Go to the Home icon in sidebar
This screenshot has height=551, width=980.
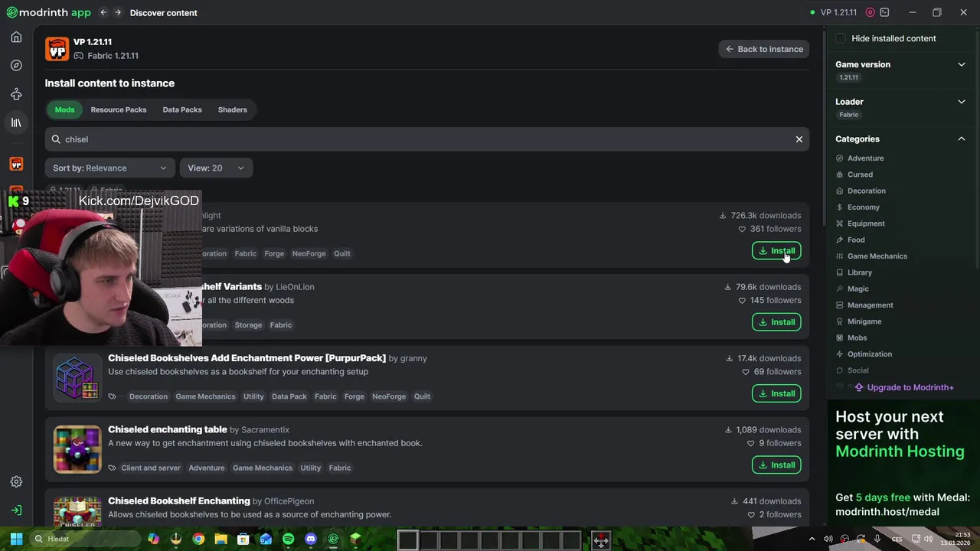16,37
